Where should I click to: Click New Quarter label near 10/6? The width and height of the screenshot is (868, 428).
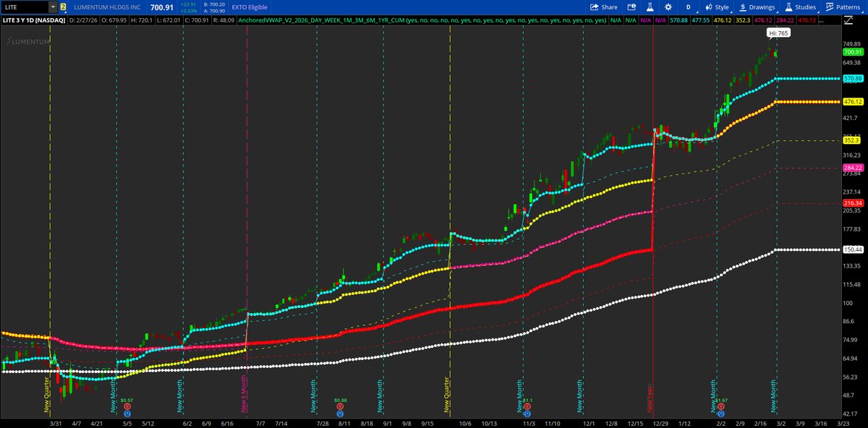tap(448, 393)
